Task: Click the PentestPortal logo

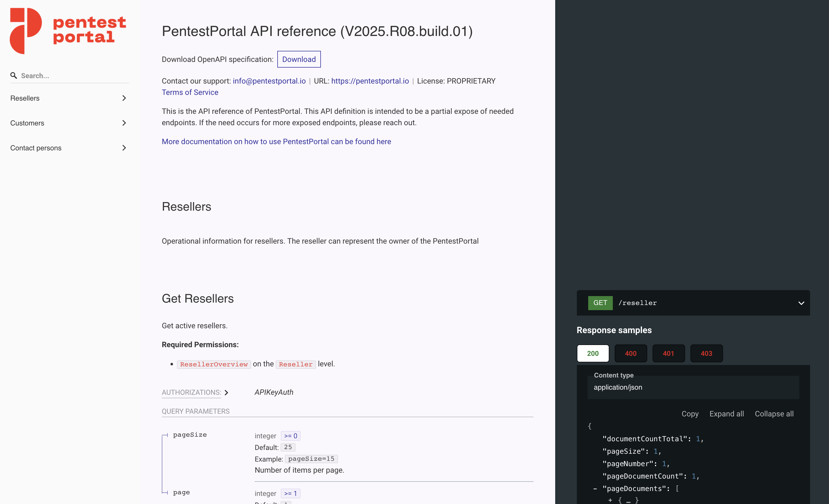Action: point(68,31)
